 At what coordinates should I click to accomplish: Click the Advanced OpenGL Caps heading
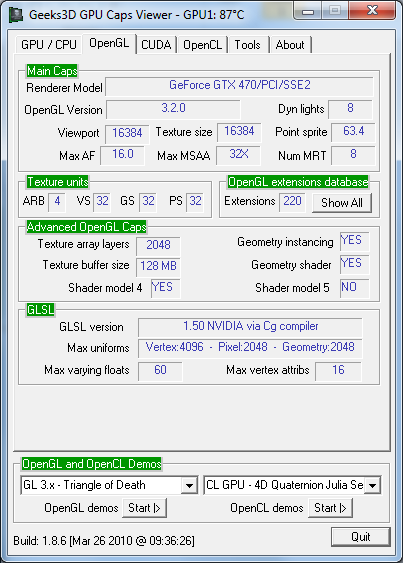click(87, 227)
